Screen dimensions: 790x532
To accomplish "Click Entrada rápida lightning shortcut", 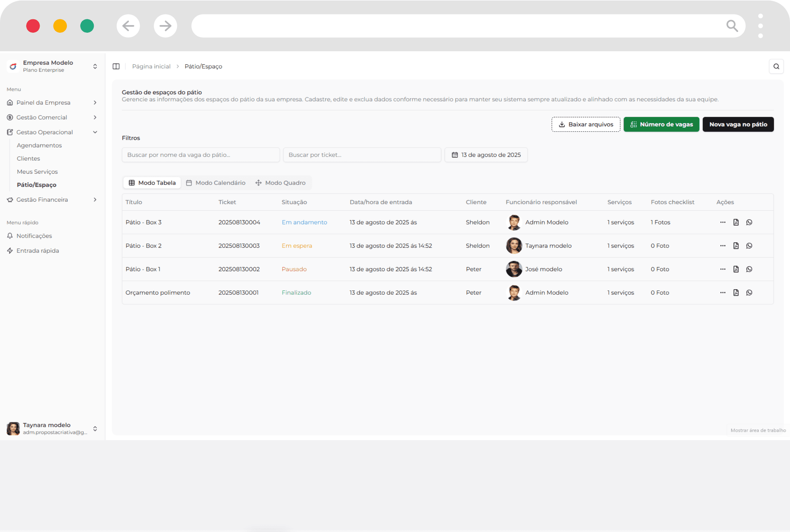I will 37,251.
